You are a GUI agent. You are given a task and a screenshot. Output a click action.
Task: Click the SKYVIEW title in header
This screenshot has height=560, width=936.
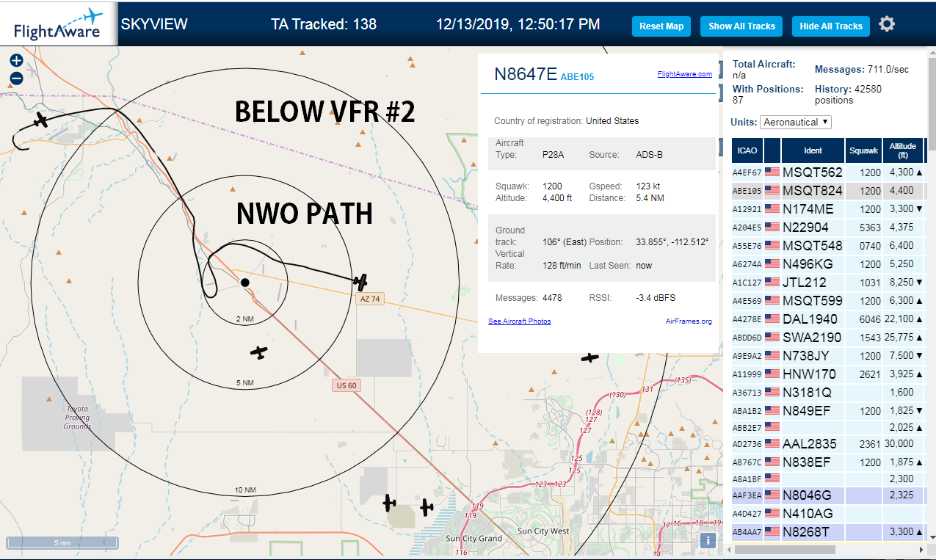tap(154, 24)
